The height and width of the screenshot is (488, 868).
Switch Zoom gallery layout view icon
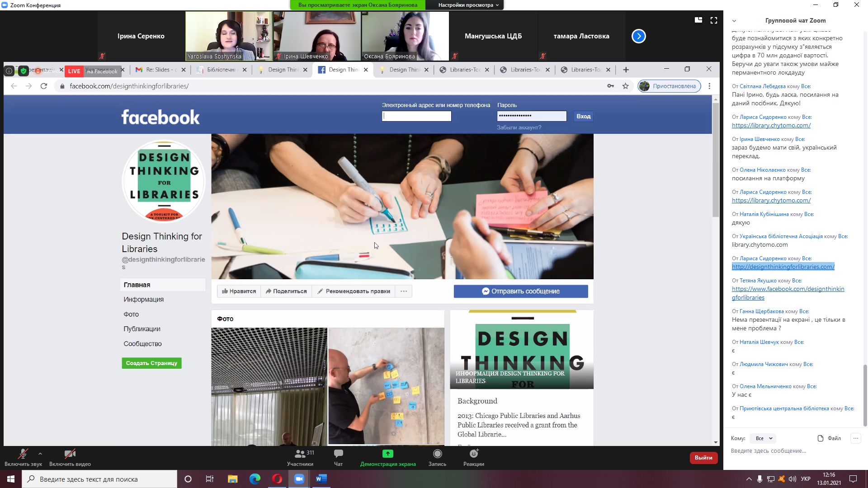[x=698, y=20]
